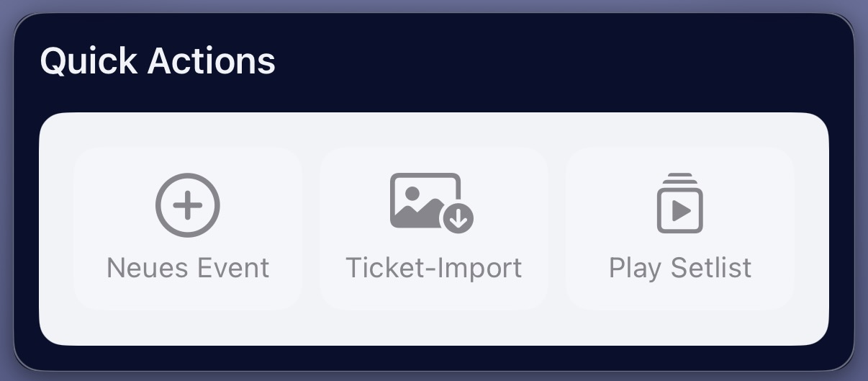868x381 pixels.
Task: Click the stacked lines atop the setlist icon
Action: [x=680, y=178]
